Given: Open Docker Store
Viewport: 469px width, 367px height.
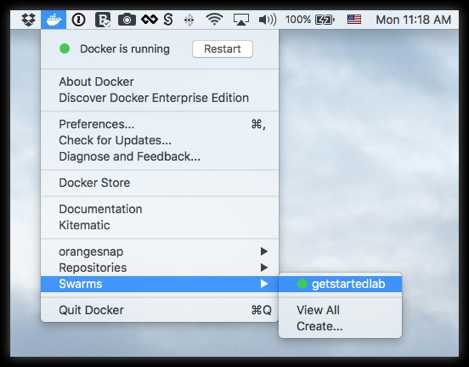Looking at the screenshot, I should click(x=160, y=183).
